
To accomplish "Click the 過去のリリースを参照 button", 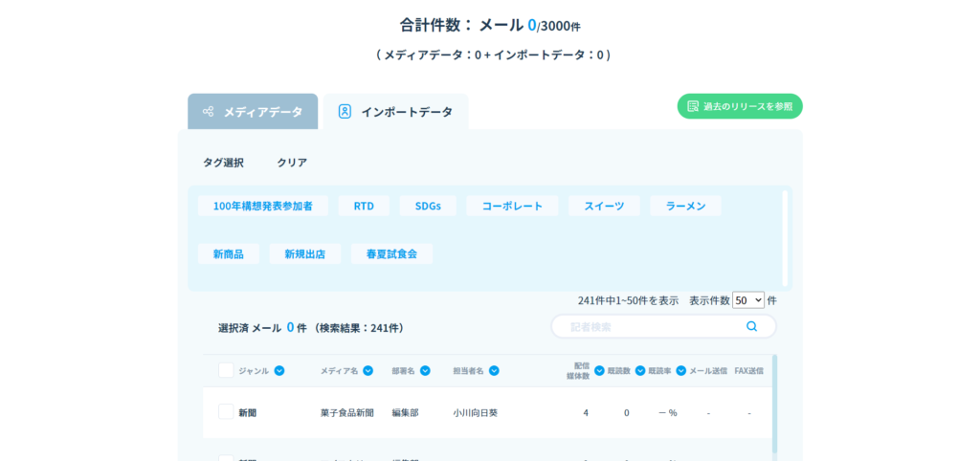I will click(x=740, y=106).
